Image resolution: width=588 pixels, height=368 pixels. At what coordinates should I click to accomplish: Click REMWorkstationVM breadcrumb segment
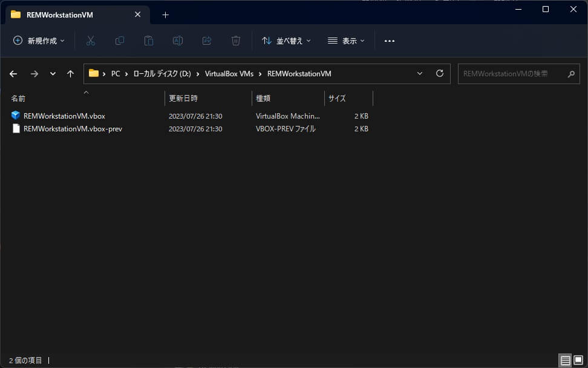[299, 74]
